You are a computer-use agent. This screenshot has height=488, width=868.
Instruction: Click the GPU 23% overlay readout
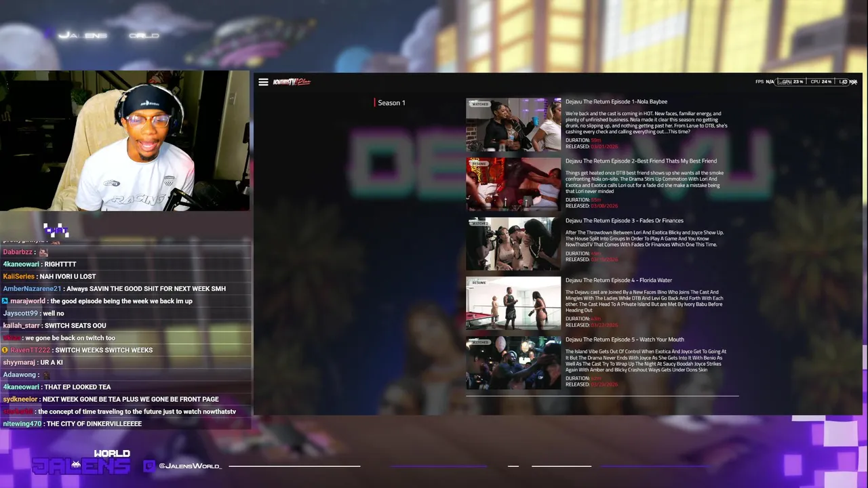792,82
